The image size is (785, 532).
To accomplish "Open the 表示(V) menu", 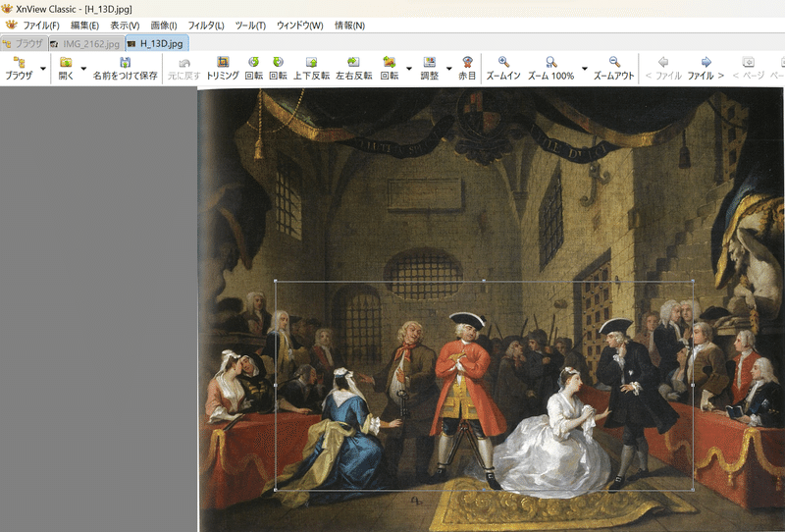I will tap(125, 26).
